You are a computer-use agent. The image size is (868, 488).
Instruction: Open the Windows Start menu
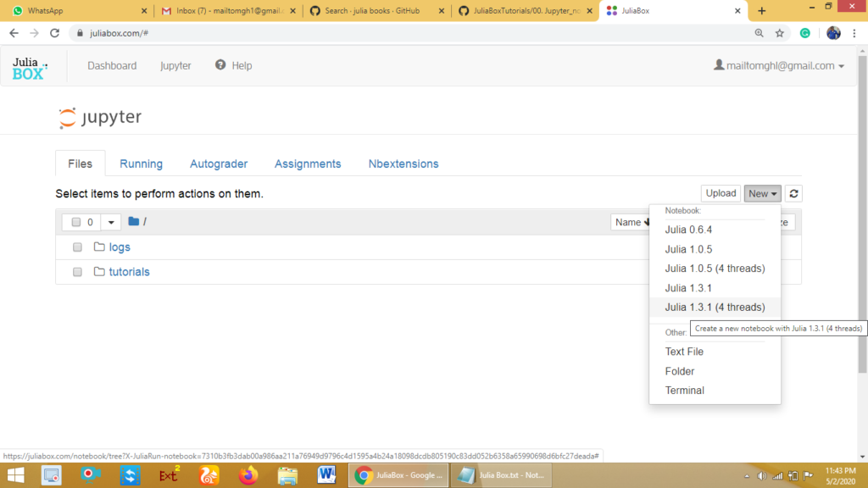tap(15, 475)
